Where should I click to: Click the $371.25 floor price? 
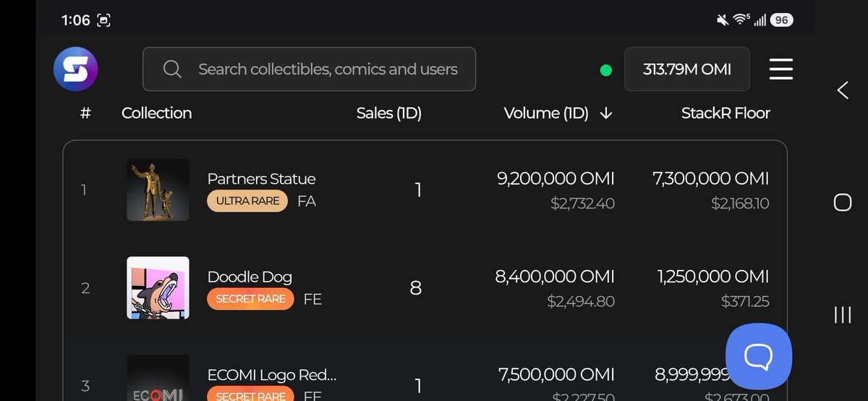[745, 301]
